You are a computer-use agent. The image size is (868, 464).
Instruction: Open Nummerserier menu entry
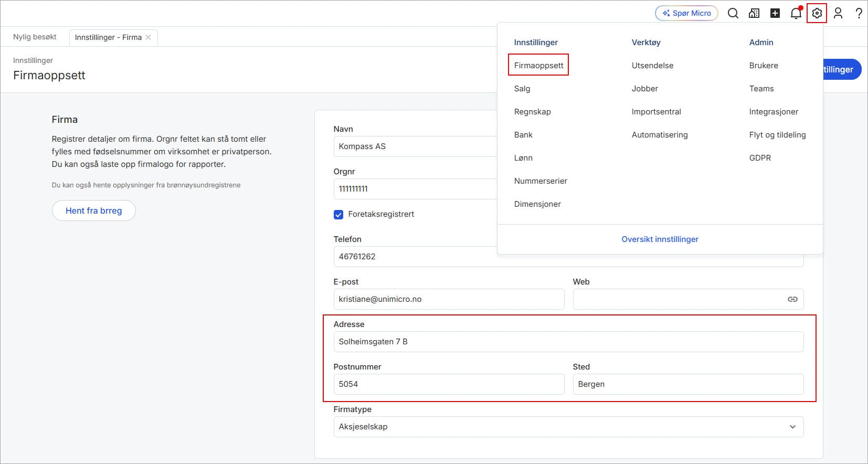coord(541,181)
